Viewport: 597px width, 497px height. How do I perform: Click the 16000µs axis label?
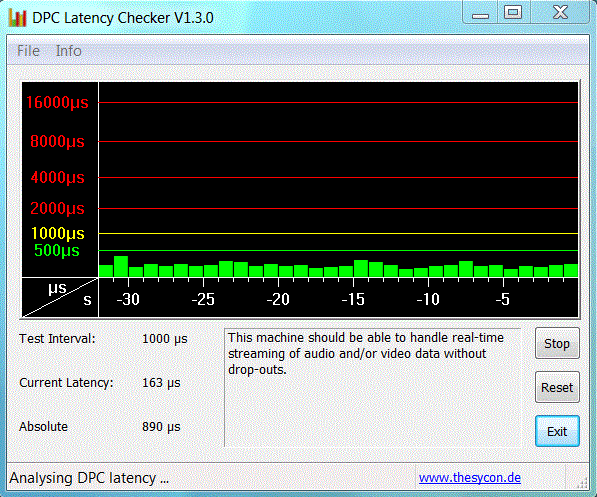coord(57,103)
